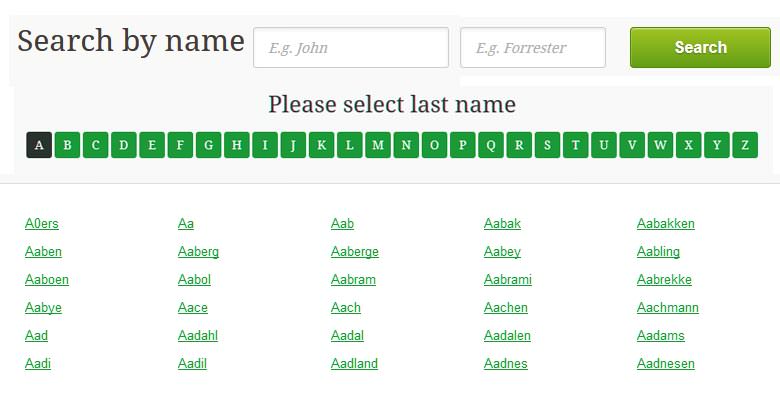780x400 pixels.
Task: Click the Aadahl name link
Action: click(198, 336)
